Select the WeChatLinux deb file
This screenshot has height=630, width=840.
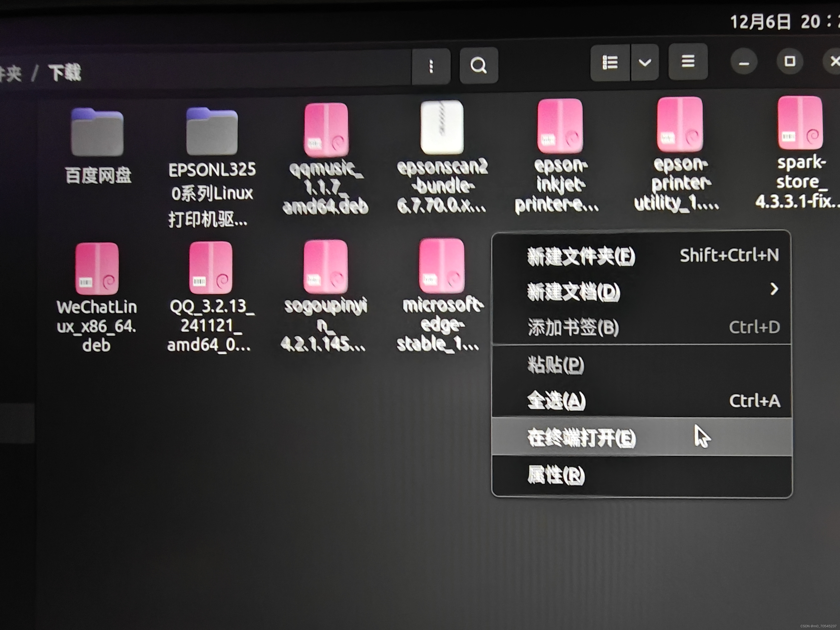coord(97,269)
